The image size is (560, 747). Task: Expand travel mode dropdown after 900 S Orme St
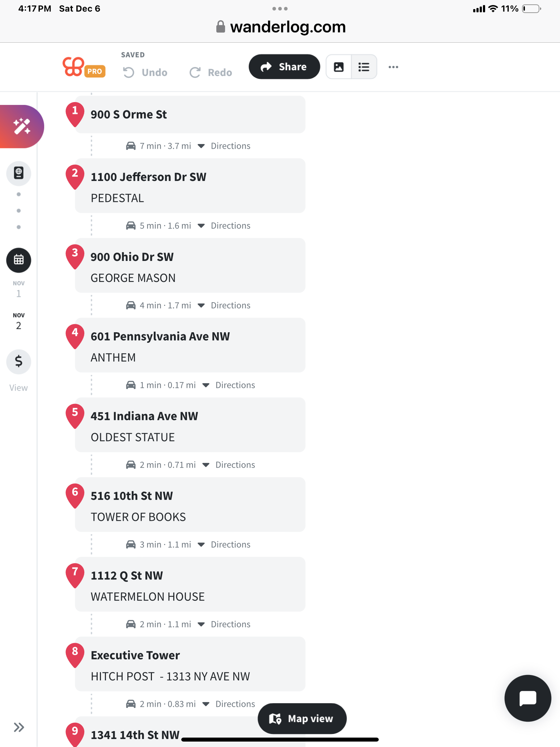pyautogui.click(x=201, y=146)
